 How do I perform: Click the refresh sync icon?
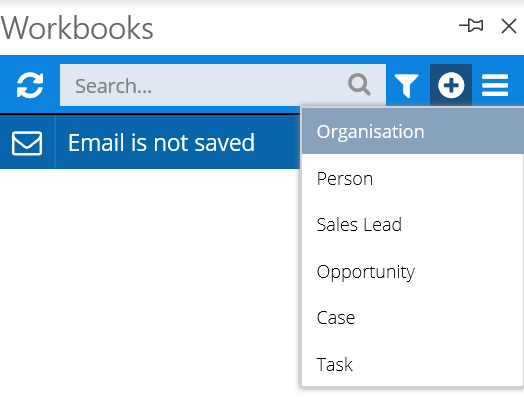point(30,86)
